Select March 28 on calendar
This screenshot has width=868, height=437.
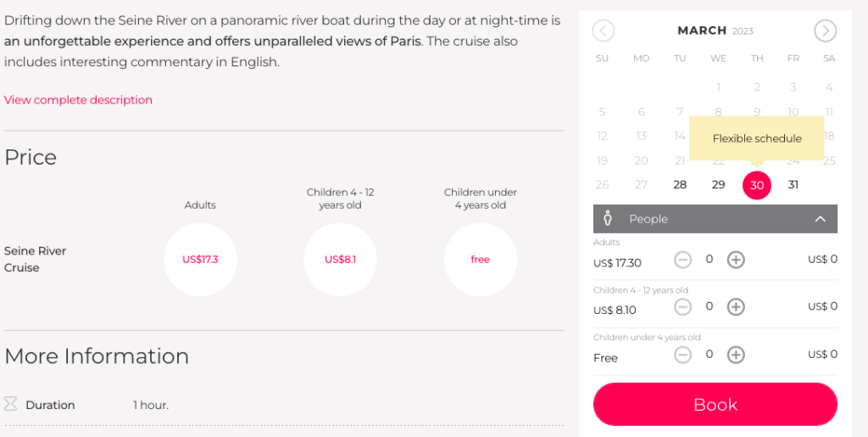click(680, 185)
